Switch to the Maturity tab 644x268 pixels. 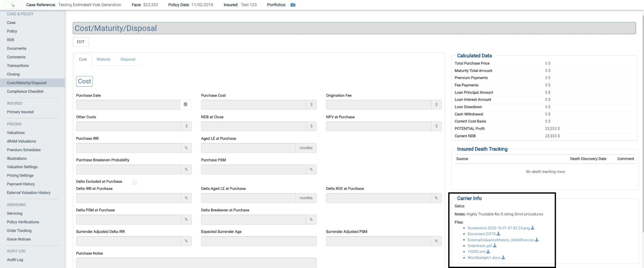[103, 59]
